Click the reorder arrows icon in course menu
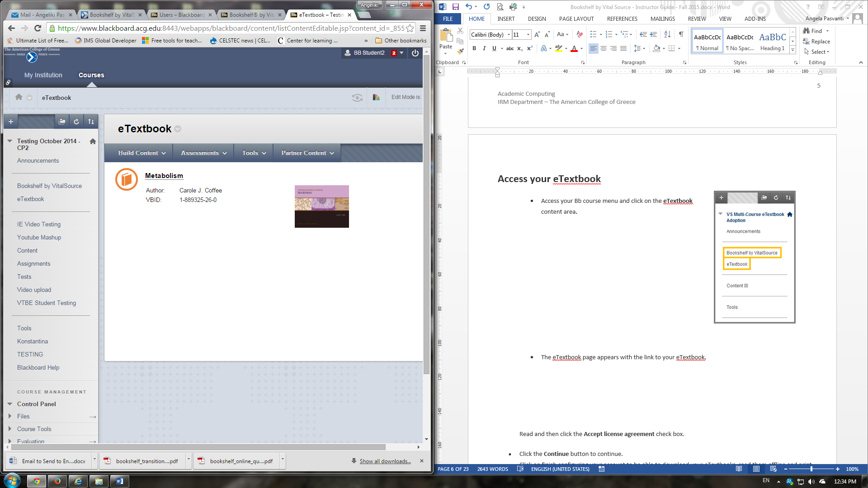Image resolution: width=868 pixels, height=488 pixels. [x=91, y=122]
